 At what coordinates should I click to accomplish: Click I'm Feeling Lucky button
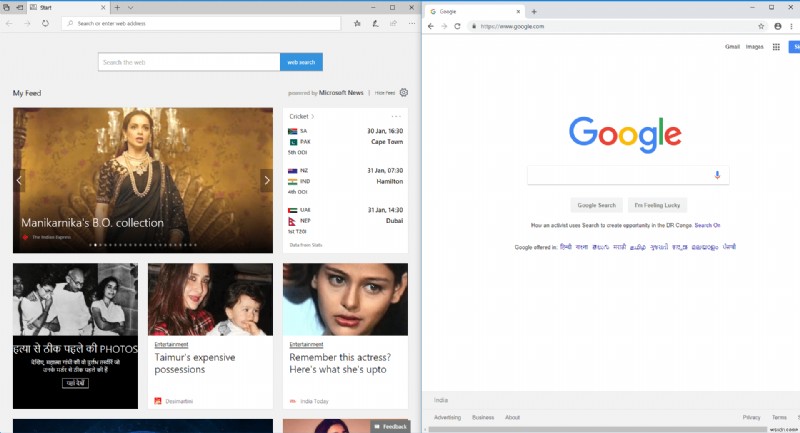(x=657, y=205)
